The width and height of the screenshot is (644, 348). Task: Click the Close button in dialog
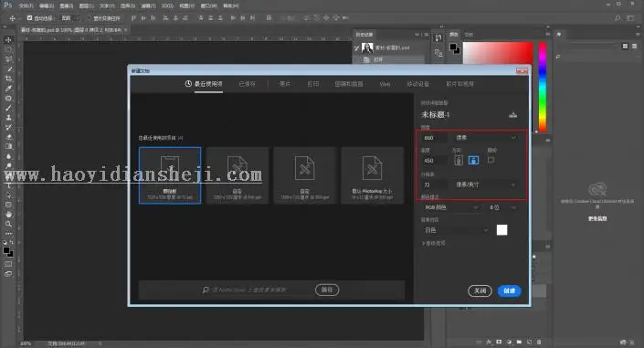pos(480,290)
